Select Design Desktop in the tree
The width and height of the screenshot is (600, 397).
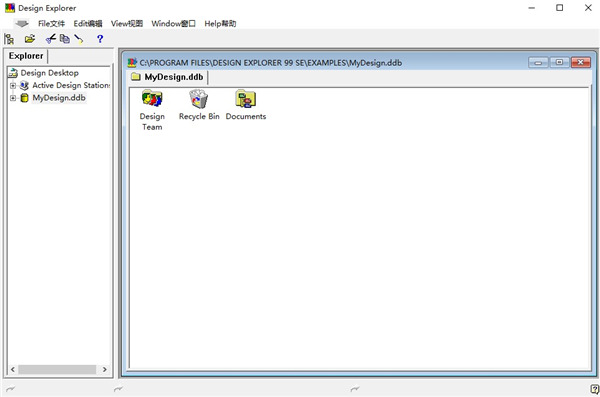click(x=50, y=73)
